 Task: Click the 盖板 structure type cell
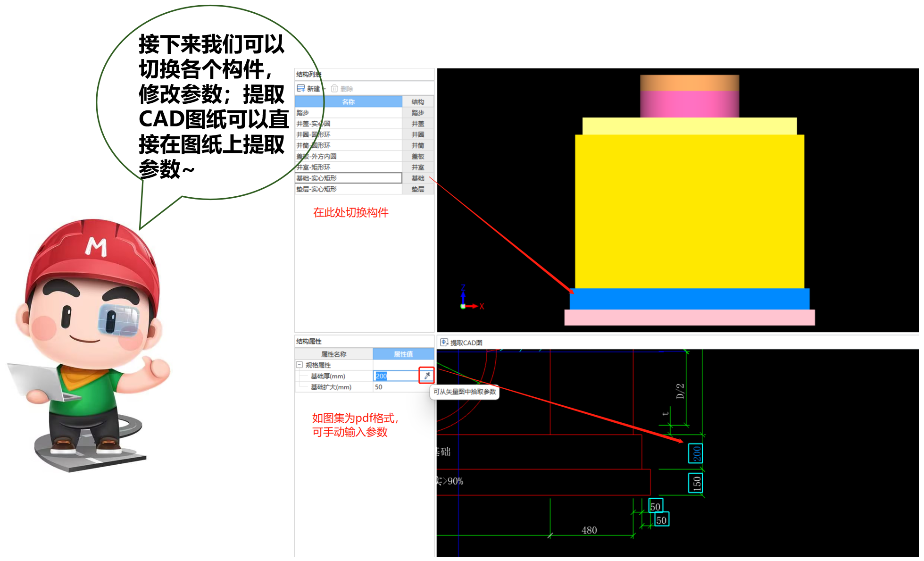click(418, 156)
